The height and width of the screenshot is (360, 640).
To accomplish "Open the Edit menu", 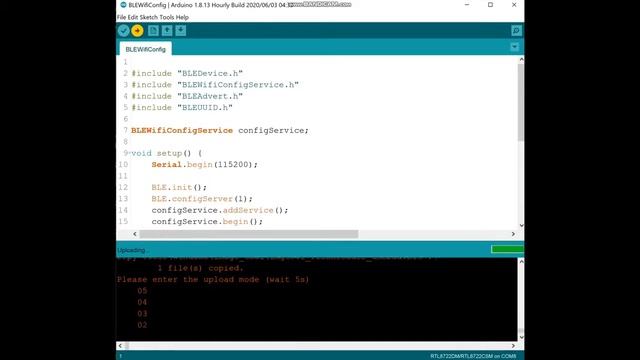I will tap(133, 17).
